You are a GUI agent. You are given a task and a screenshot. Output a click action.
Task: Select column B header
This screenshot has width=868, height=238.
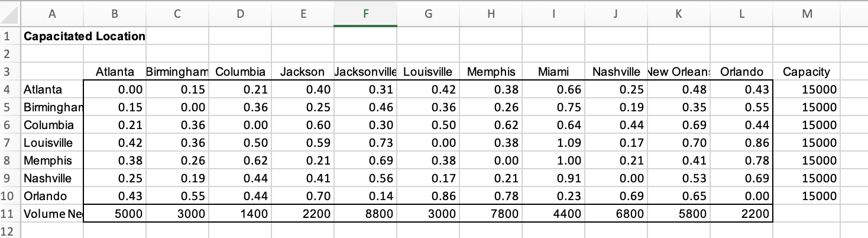point(115,13)
